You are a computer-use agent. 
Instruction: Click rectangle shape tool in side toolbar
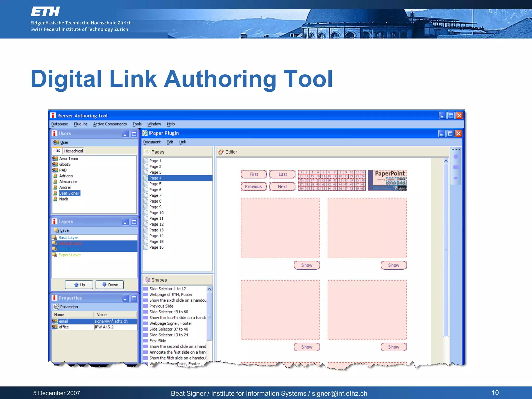tap(456, 167)
